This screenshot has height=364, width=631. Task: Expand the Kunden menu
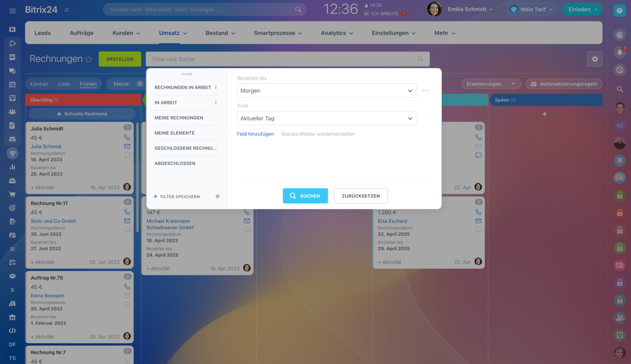tap(126, 33)
